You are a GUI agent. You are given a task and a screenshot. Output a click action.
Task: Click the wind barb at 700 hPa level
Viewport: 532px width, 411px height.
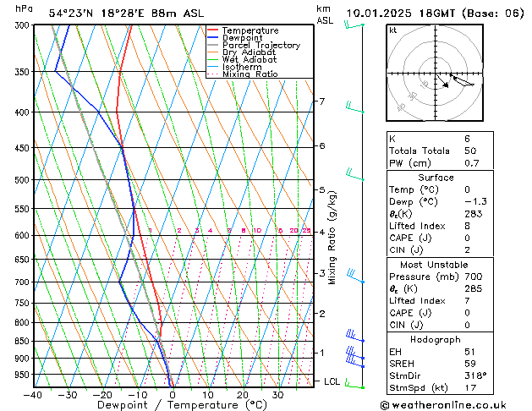click(x=355, y=276)
